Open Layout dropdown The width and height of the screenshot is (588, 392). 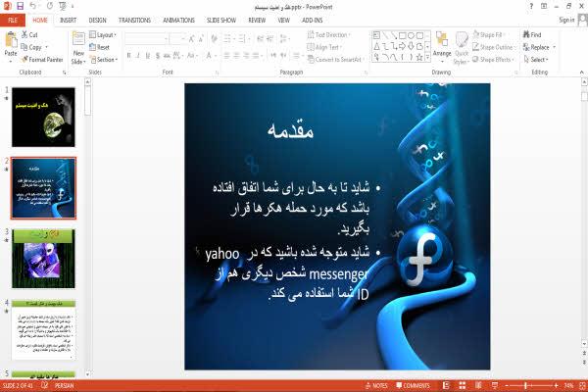pos(103,35)
